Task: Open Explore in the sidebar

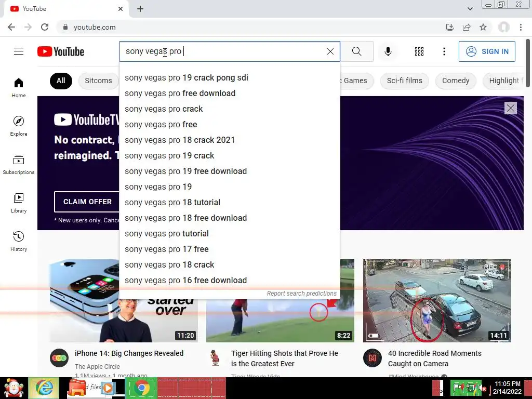Action: (19, 126)
